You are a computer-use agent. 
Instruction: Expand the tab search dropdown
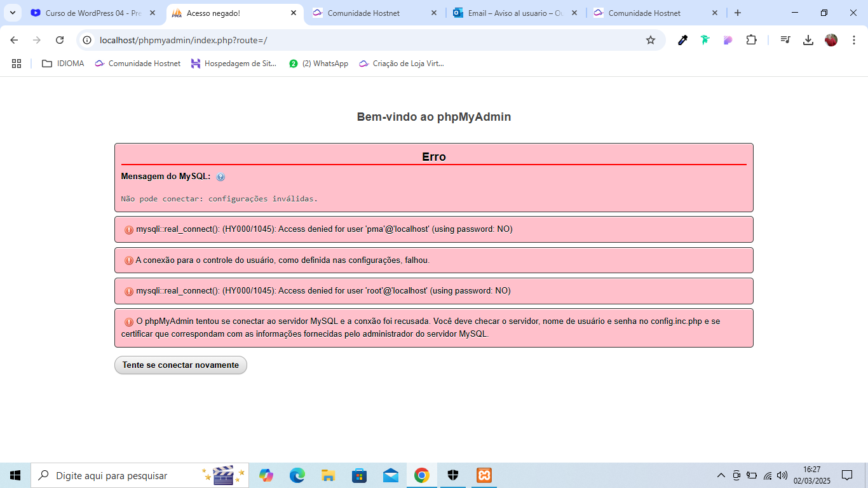(x=12, y=13)
